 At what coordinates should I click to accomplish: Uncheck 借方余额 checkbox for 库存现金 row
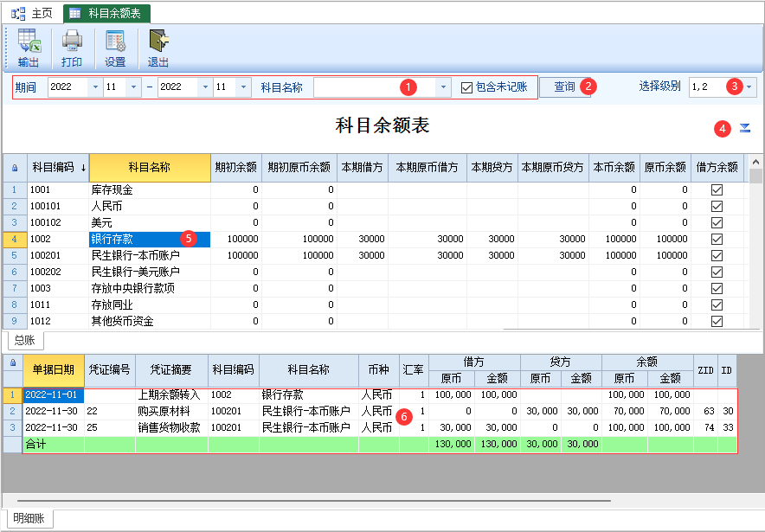pos(716,189)
